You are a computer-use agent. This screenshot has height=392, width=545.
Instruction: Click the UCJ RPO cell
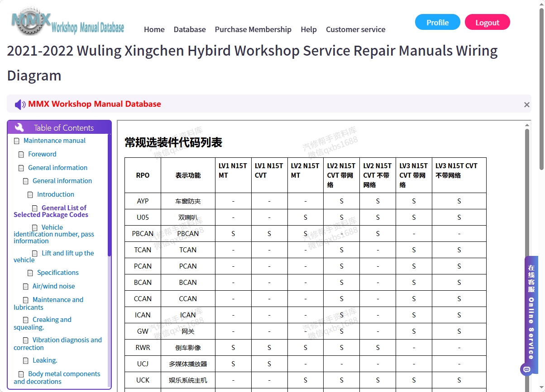click(x=143, y=364)
